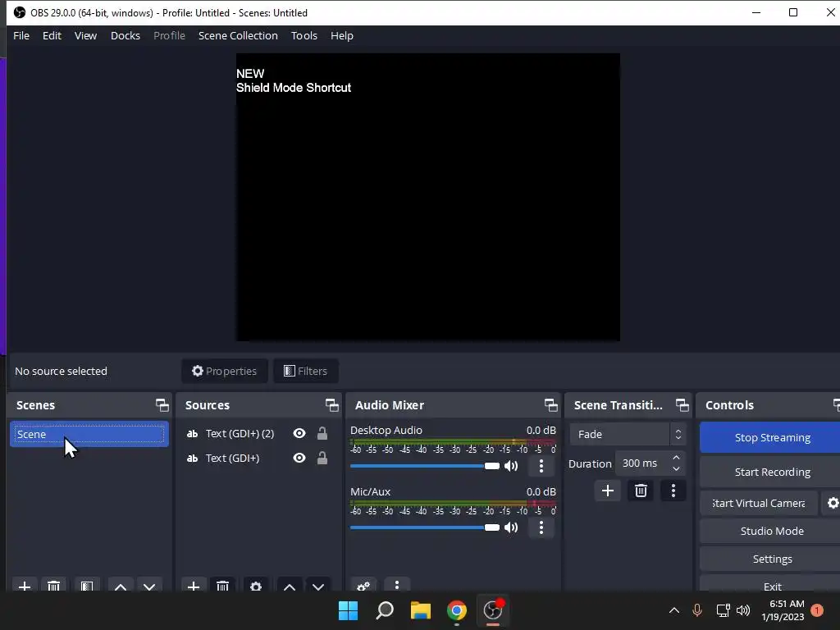This screenshot has width=840, height=630.
Task: Add a scene transition with plus
Action: 608,491
